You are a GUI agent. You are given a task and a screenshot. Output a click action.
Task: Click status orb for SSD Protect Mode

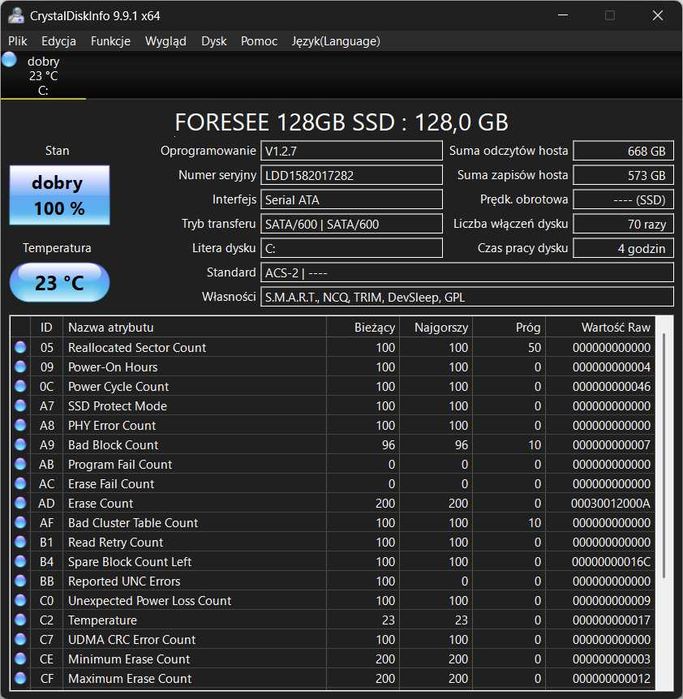(21, 406)
